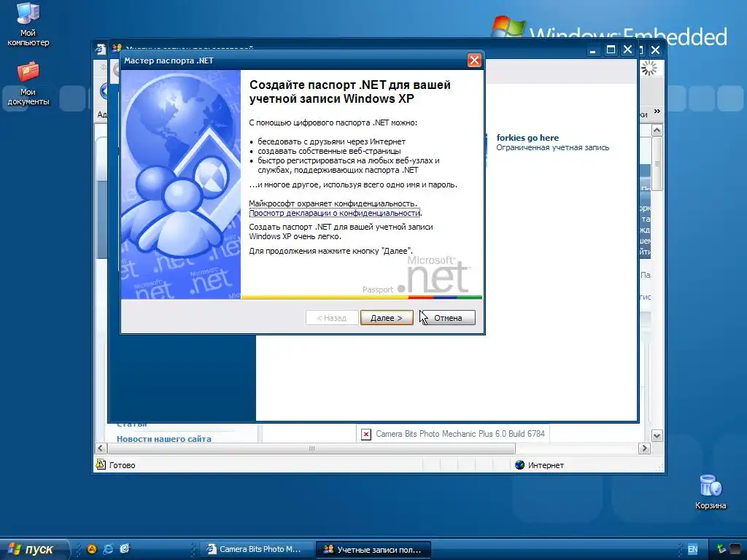Close the Internet Explorer window
This screenshot has width=747, height=560.
pos(656,50)
